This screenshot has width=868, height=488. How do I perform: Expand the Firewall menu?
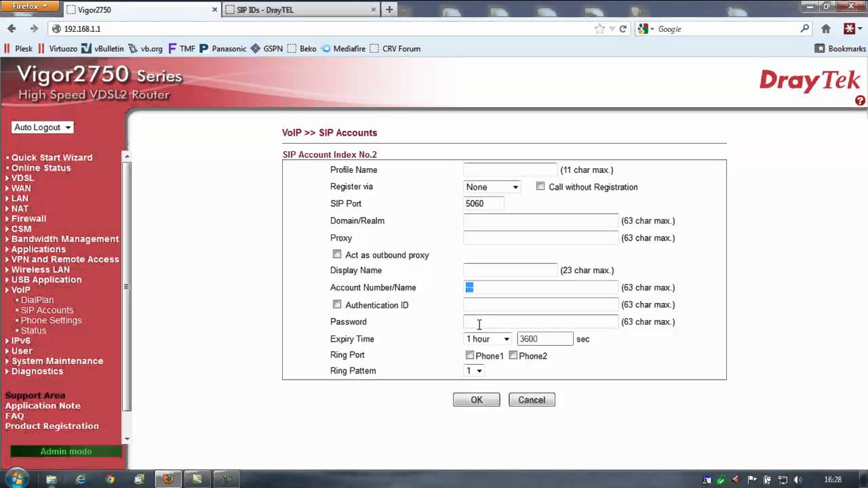28,219
